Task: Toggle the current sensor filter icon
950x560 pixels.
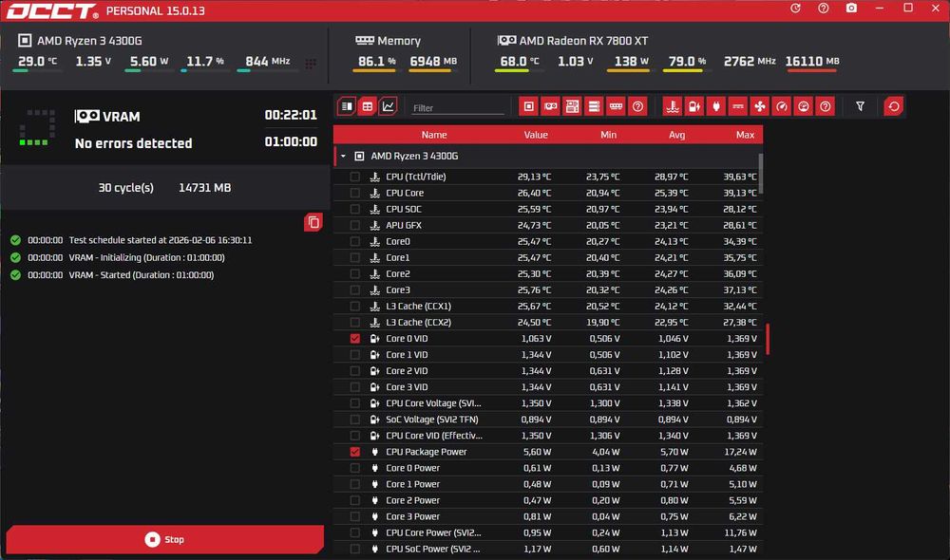Action: point(738,106)
